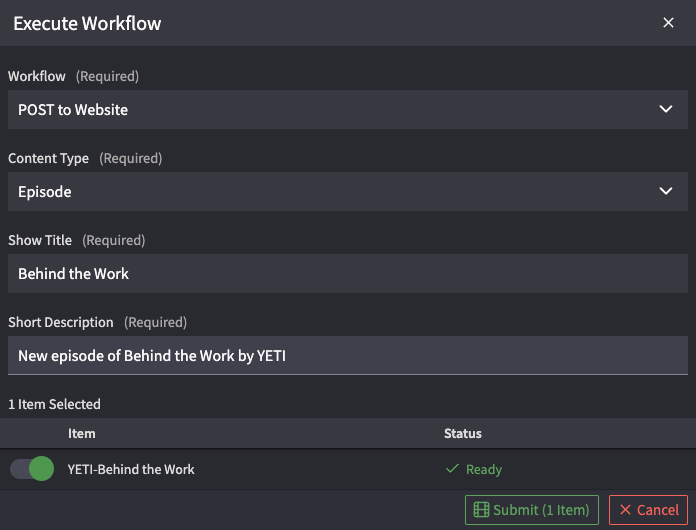The height and width of the screenshot is (530, 696).
Task: Click the '1 Item Selected' label
Action: pos(54,404)
